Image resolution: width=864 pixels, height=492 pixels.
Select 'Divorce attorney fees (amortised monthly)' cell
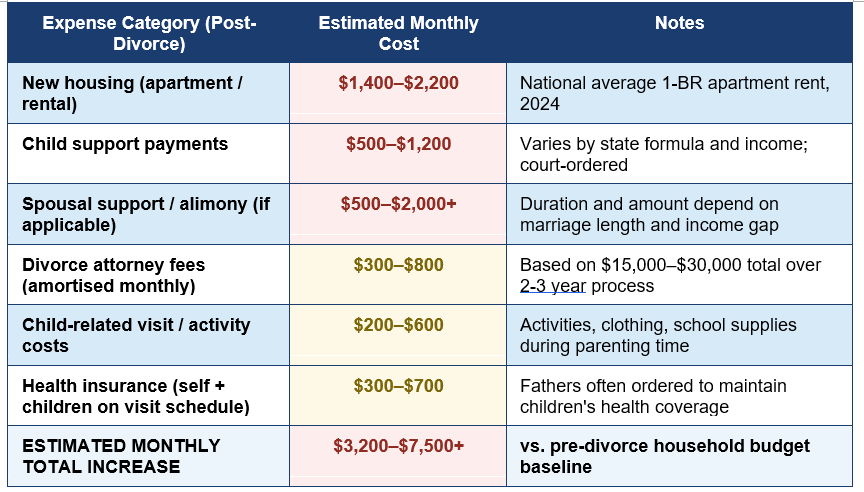(149, 274)
